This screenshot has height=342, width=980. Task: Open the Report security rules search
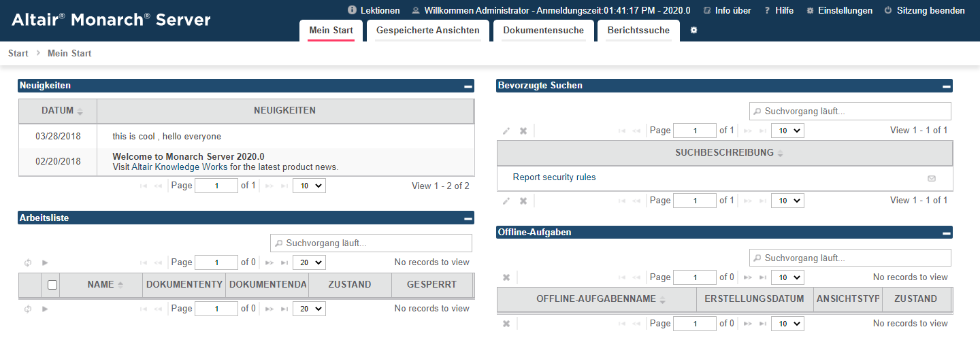point(554,177)
